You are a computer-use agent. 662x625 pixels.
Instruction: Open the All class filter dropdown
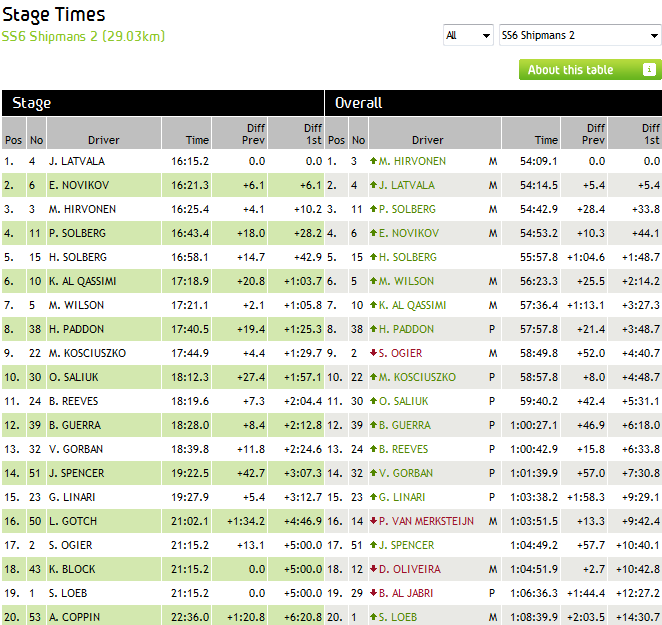click(468, 36)
